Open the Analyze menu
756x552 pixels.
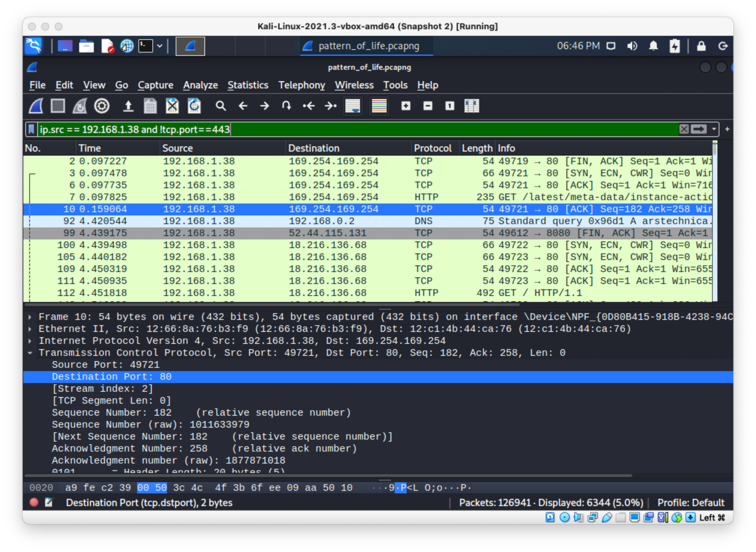tap(201, 85)
